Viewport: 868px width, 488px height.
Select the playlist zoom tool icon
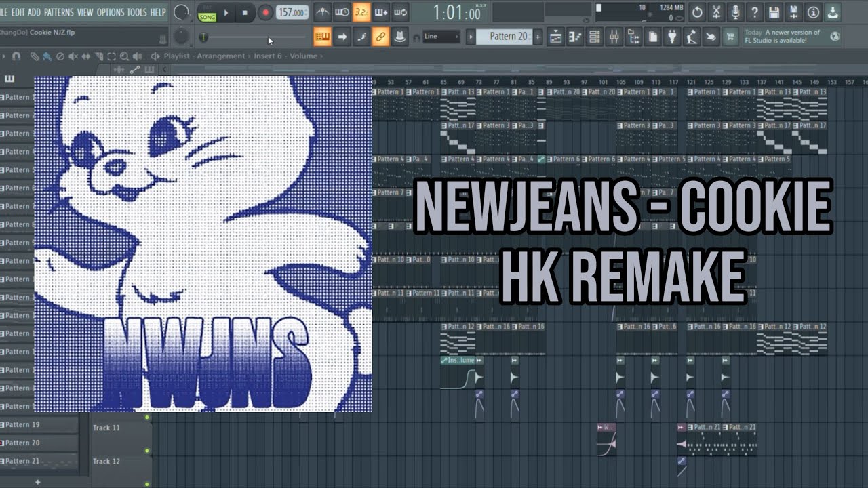[x=123, y=56]
